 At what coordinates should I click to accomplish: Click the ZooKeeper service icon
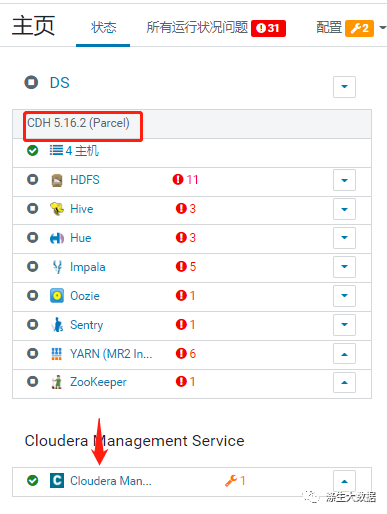pyautogui.click(x=57, y=382)
